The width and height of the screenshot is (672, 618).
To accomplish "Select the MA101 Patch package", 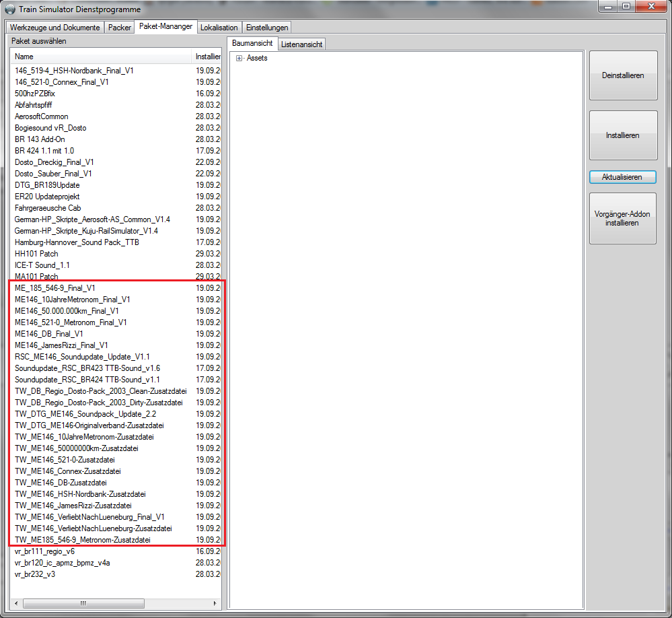I will [x=36, y=277].
